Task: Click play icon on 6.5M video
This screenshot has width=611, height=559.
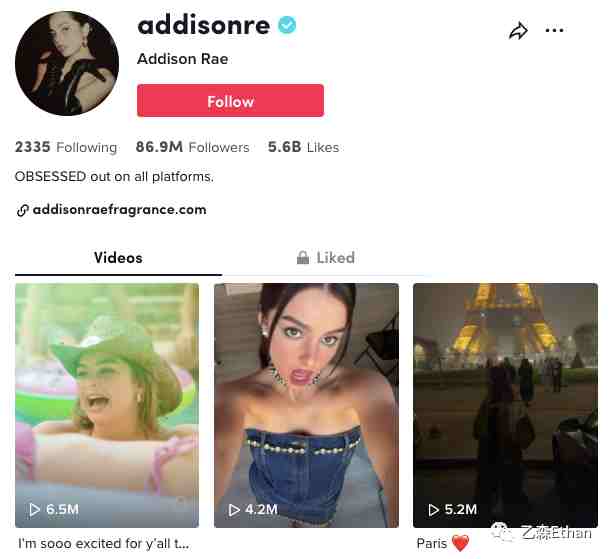Action: click(x=34, y=509)
